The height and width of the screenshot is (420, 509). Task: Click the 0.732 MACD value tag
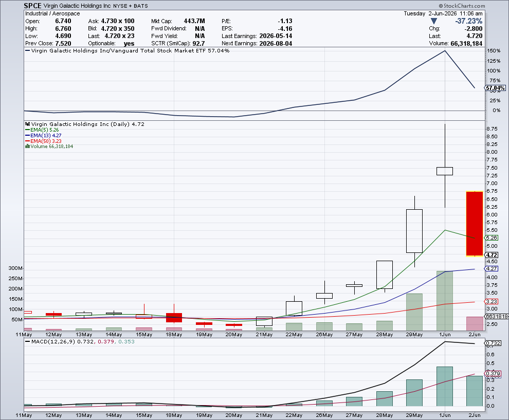pos(493,343)
